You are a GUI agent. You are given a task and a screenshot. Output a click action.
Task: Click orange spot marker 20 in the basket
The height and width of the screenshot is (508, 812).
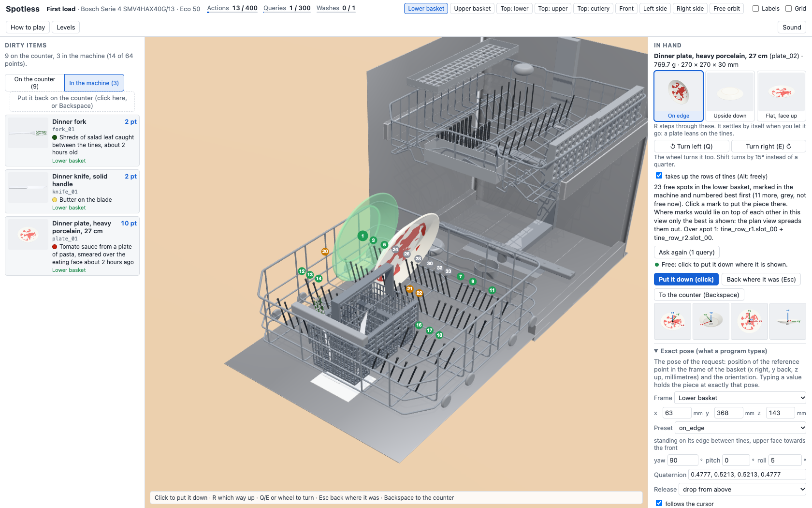coord(325,252)
